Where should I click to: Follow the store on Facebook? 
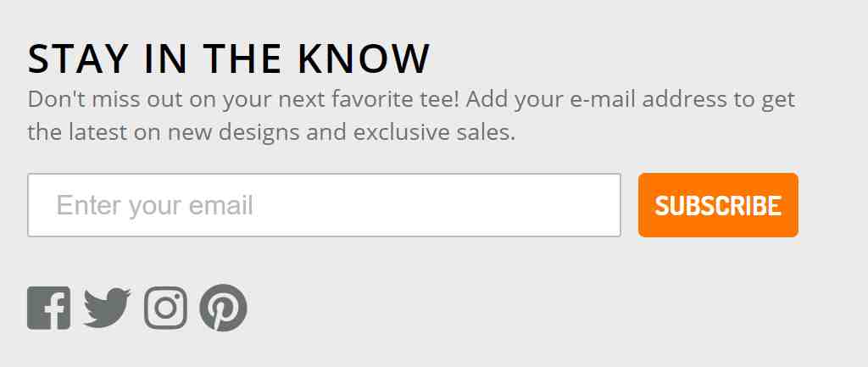tap(48, 308)
